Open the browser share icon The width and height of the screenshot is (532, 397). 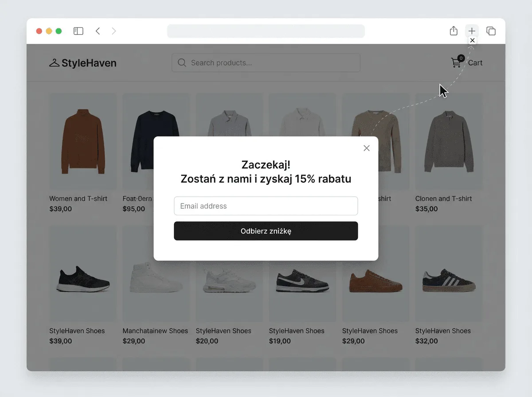point(453,31)
